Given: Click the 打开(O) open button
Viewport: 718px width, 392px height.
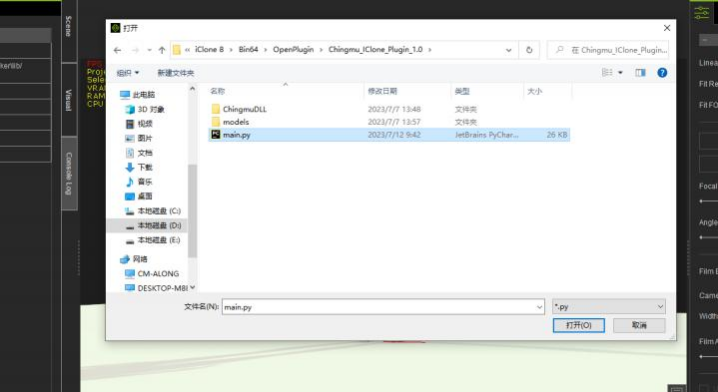Looking at the screenshot, I should (578, 325).
